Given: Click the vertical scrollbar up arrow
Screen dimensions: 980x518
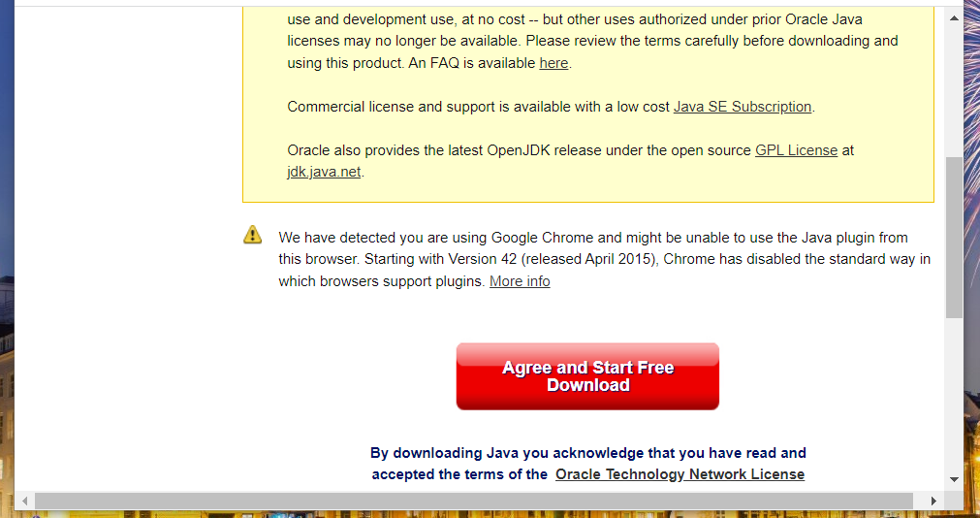Looking at the screenshot, I should tap(954, 18).
